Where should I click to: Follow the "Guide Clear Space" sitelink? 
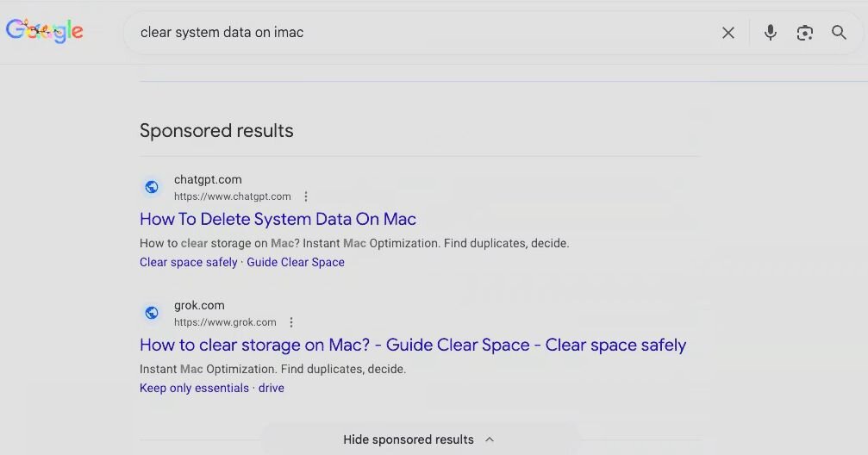pyautogui.click(x=296, y=262)
